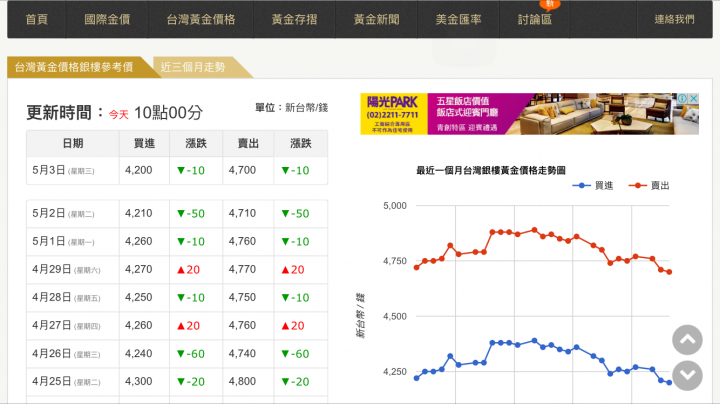Open the 黃金存摺 menu item
This screenshot has width=720, height=404.
pos(294,19)
